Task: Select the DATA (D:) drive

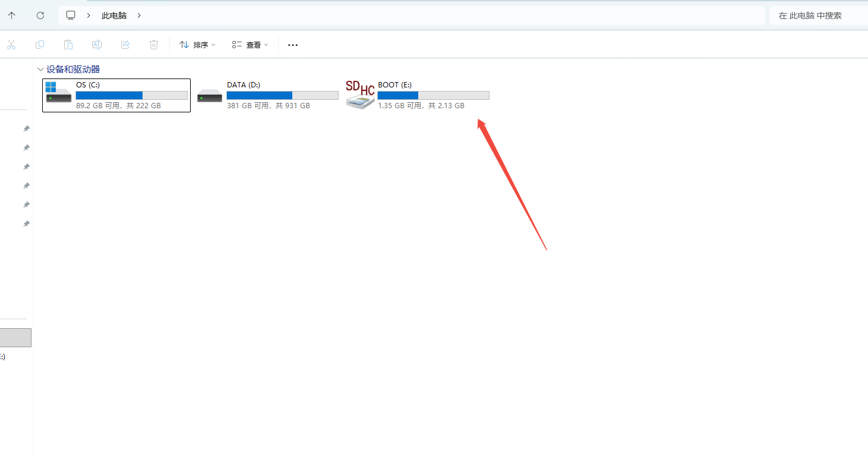Action: [267, 95]
